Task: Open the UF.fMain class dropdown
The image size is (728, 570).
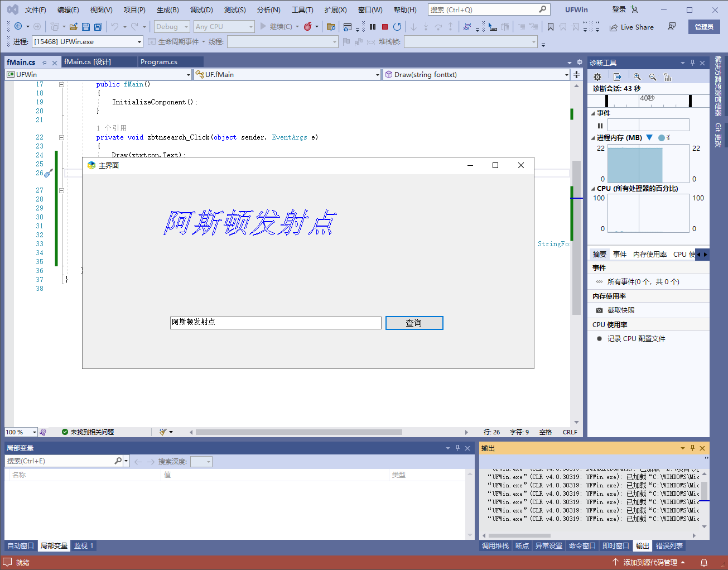Action: point(287,74)
